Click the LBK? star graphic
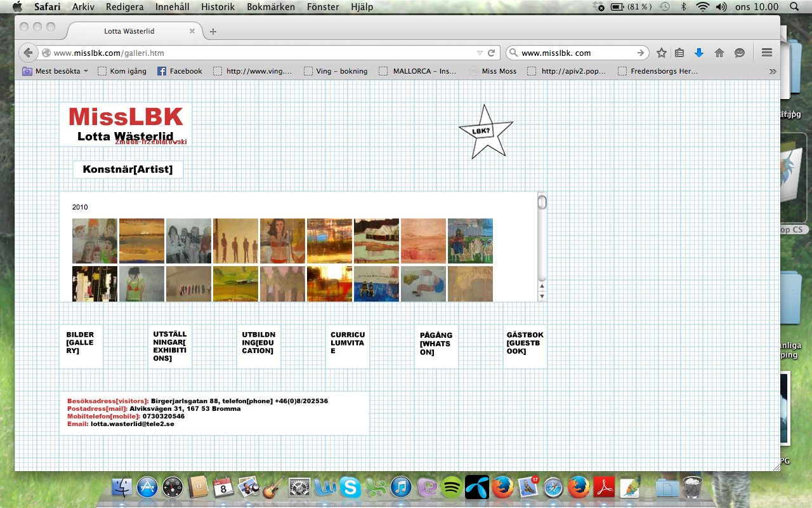This screenshot has height=508, width=812. (485, 132)
